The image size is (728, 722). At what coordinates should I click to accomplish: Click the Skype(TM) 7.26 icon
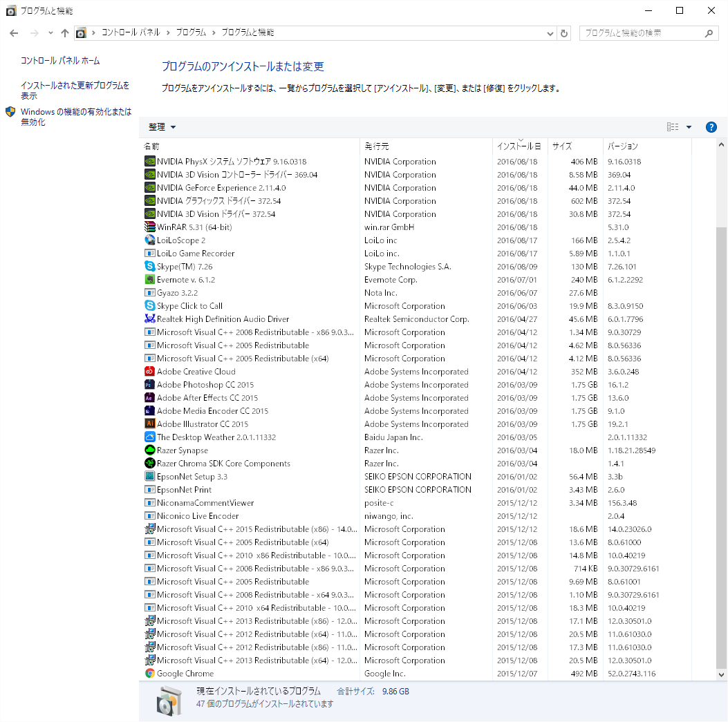coord(149,266)
